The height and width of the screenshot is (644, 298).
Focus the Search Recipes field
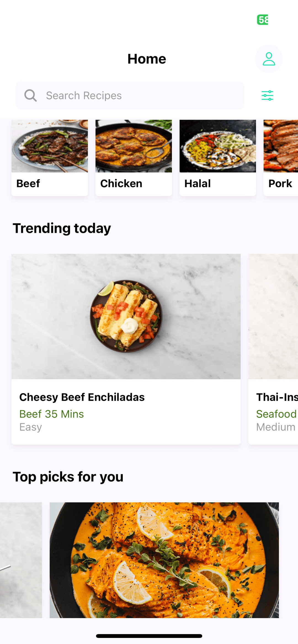click(130, 95)
